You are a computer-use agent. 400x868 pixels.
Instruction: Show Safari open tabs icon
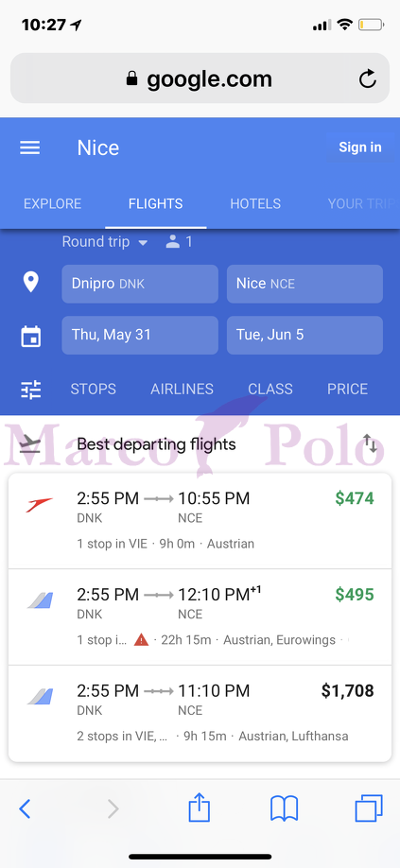369,808
